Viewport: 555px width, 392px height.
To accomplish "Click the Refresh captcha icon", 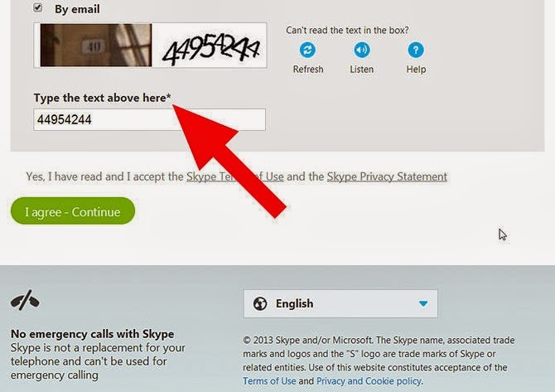I will coord(307,50).
